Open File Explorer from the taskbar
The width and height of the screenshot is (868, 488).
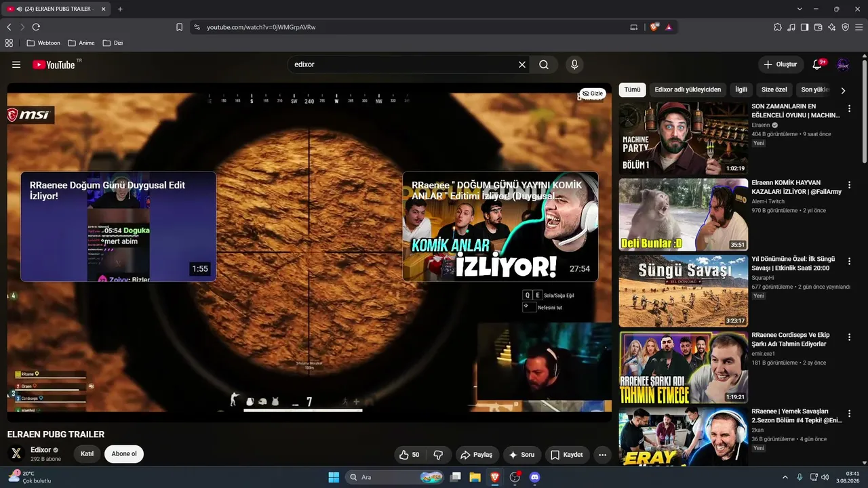475,477
